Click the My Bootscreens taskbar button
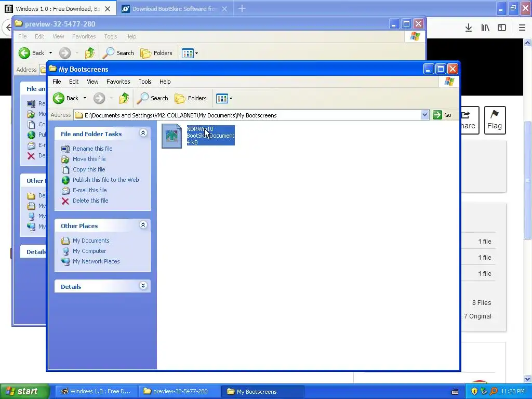 (263, 391)
